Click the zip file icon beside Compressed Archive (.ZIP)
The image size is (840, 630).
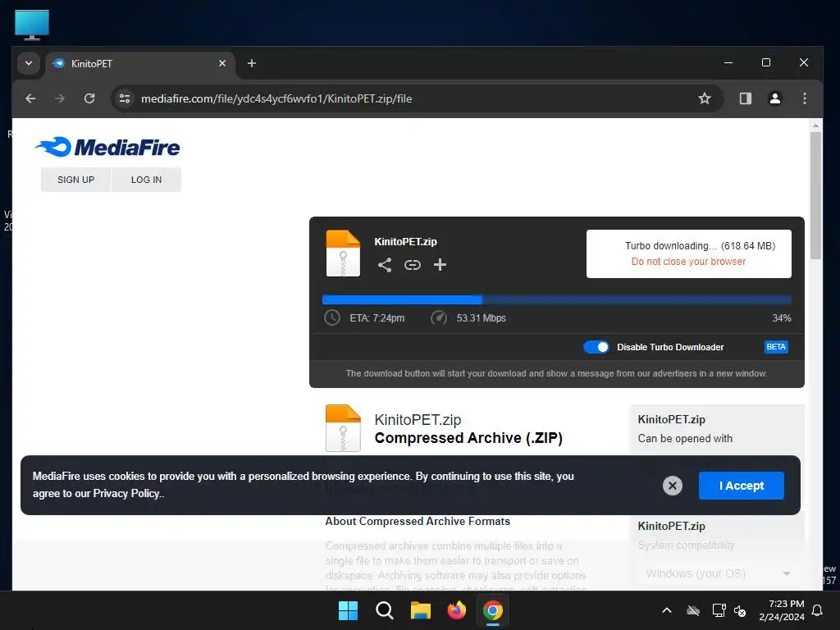pyautogui.click(x=343, y=427)
